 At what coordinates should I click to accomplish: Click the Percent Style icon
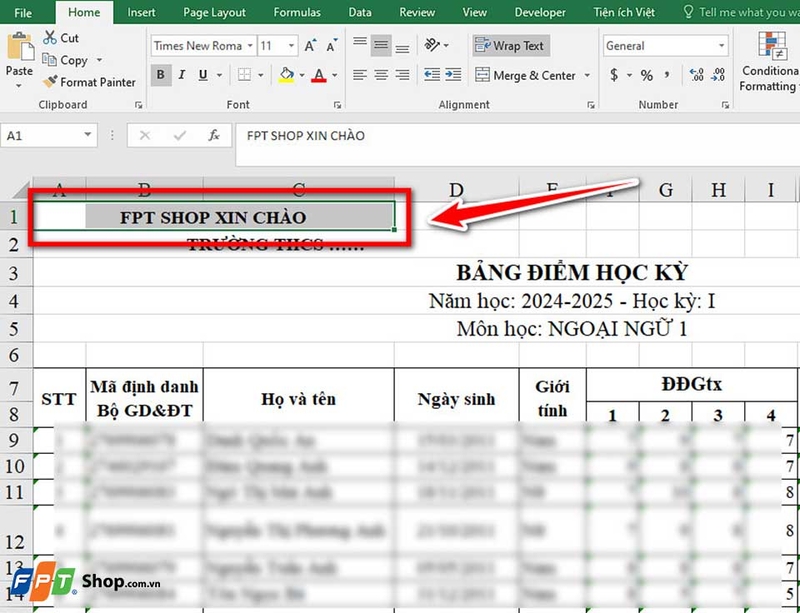[647, 75]
